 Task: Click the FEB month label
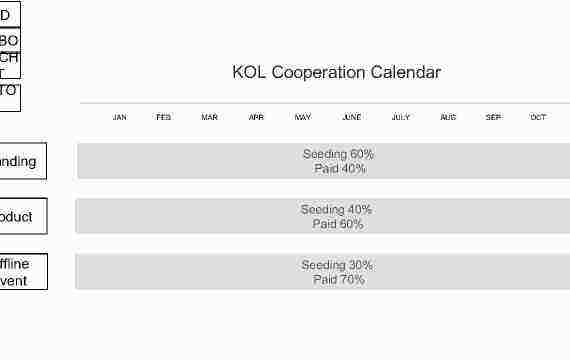[x=164, y=117]
